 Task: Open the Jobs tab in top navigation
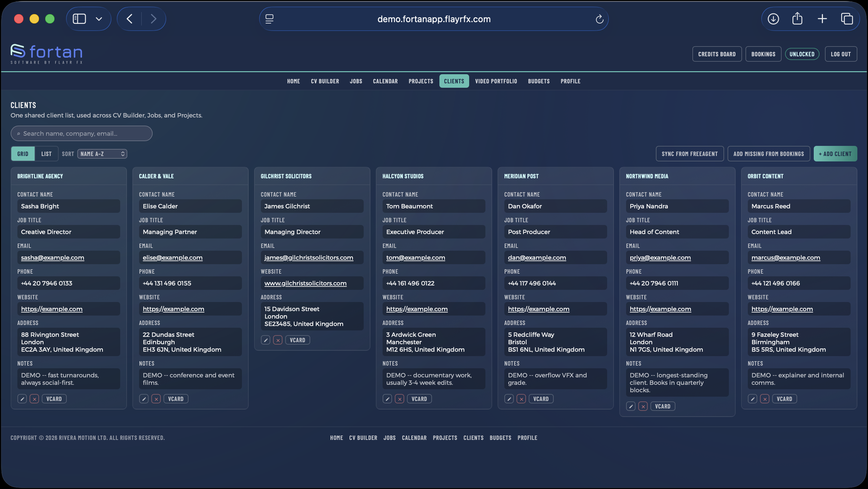[356, 81]
